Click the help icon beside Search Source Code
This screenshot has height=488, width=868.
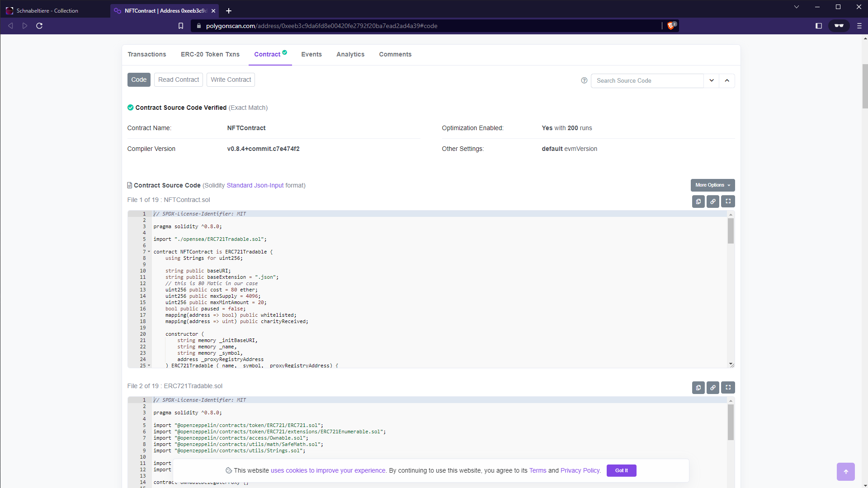(x=584, y=80)
